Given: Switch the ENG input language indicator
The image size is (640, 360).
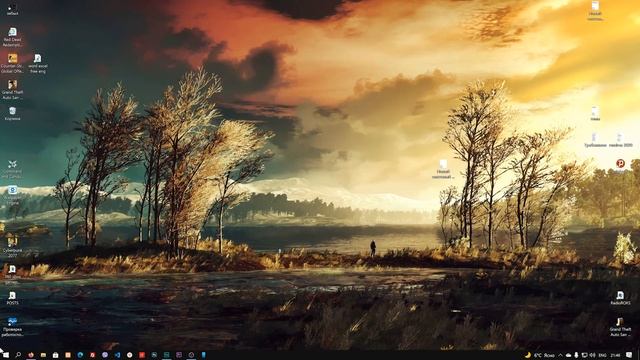Looking at the screenshot, I should click(x=602, y=355).
